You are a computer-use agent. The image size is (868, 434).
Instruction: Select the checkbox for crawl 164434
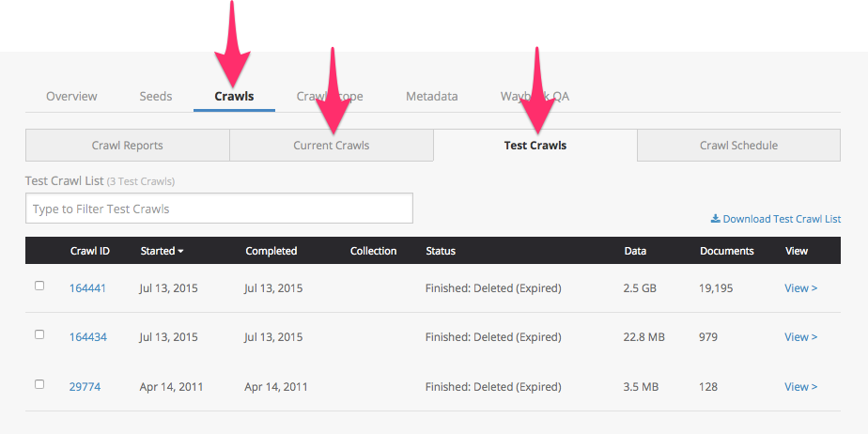pyautogui.click(x=39, y=334)
